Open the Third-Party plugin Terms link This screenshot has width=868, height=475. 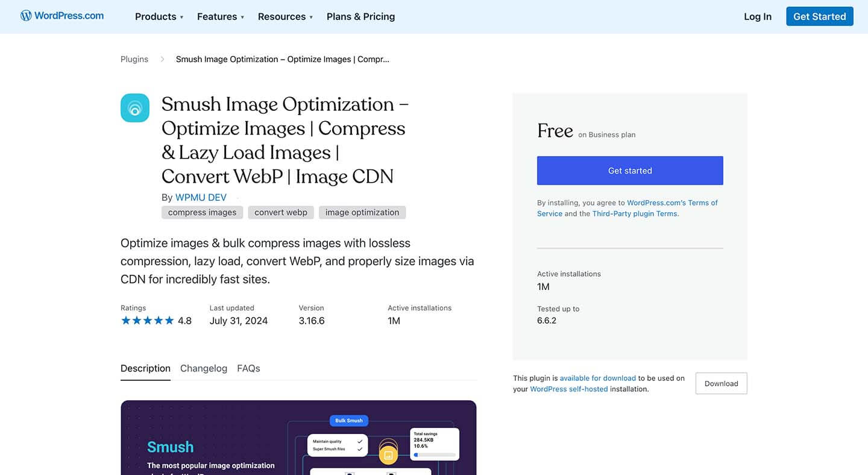635,213
